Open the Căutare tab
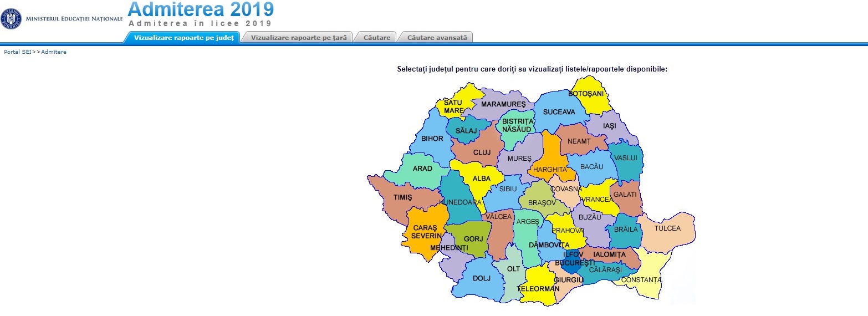Viewport: 868px width, 316px height. click(x=377, y=38)
